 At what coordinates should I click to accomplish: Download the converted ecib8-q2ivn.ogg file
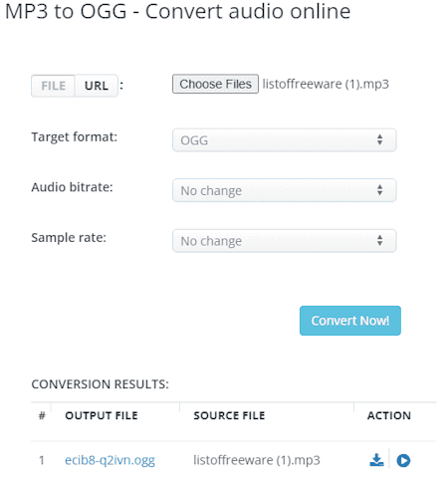[376, 460]
